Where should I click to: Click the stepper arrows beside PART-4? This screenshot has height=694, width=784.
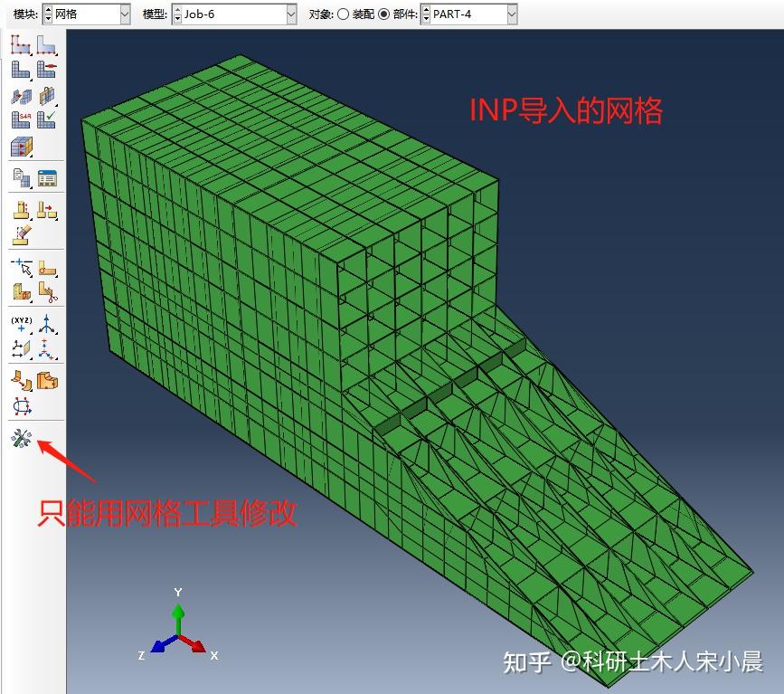[426, 14]
